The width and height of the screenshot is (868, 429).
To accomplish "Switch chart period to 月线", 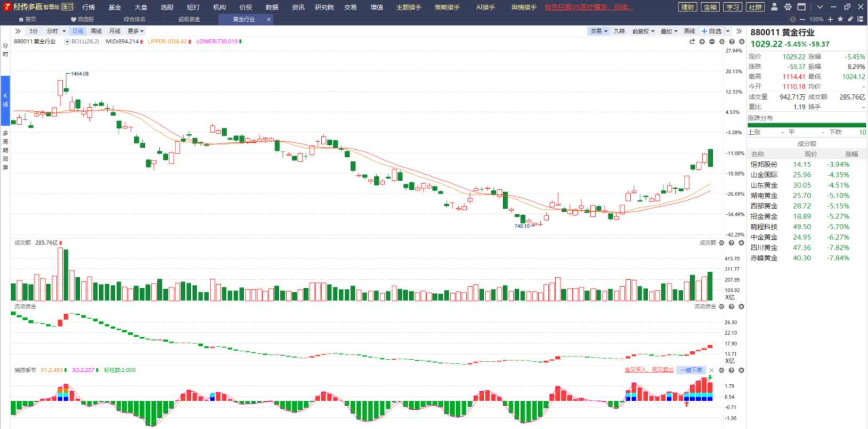I will pyautogui.click(x=115, y=31).
